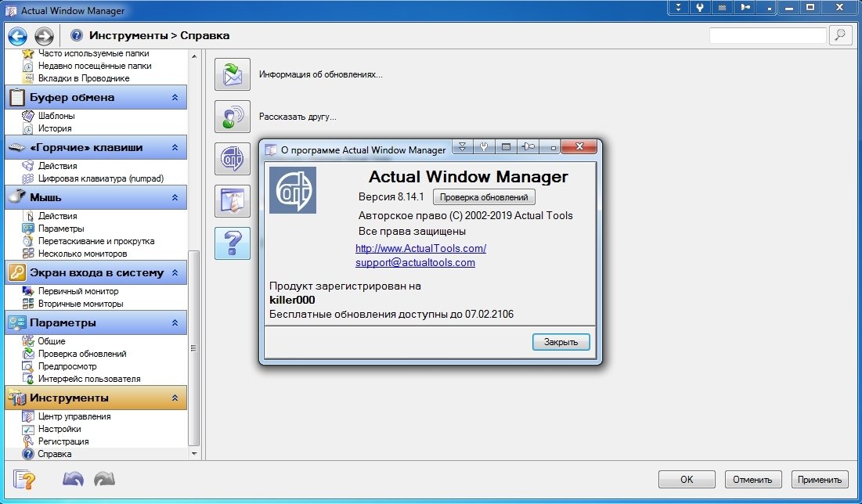Click the 'Рассказать другу' icon button
This screenshot has height=504, width=862.
(x=232, y=117)
